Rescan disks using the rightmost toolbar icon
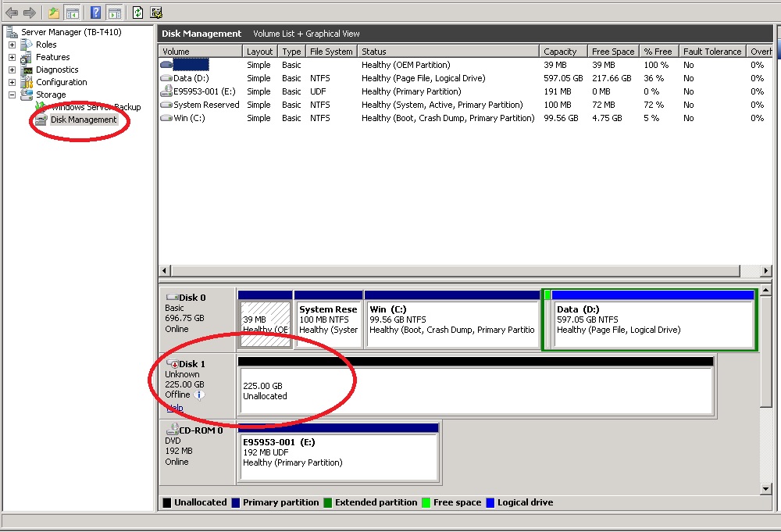The width and height of the screenshot is (781, 532). coord(155,12)
